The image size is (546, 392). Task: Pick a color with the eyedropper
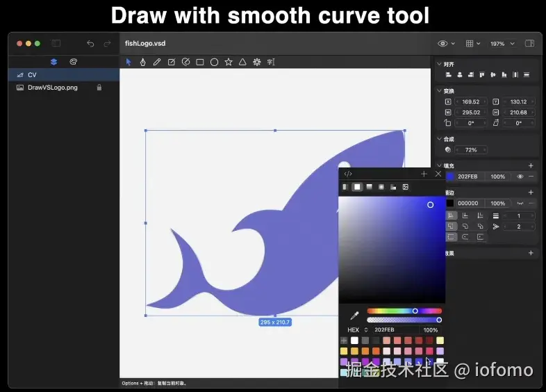(x=354, y=316)
